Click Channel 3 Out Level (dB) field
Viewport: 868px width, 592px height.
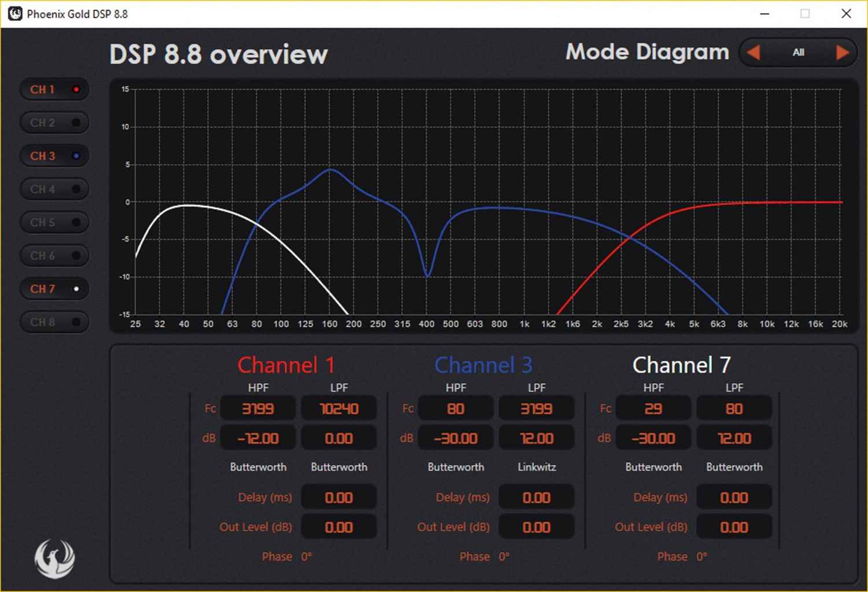[537, 527]
